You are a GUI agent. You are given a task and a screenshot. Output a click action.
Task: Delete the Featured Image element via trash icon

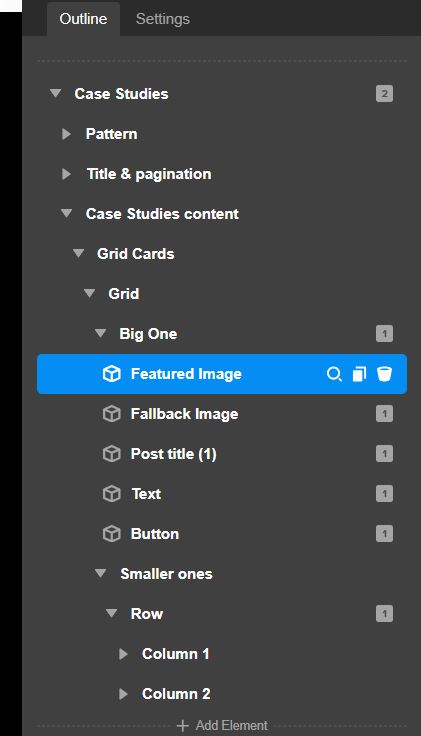tap(384, 374)
